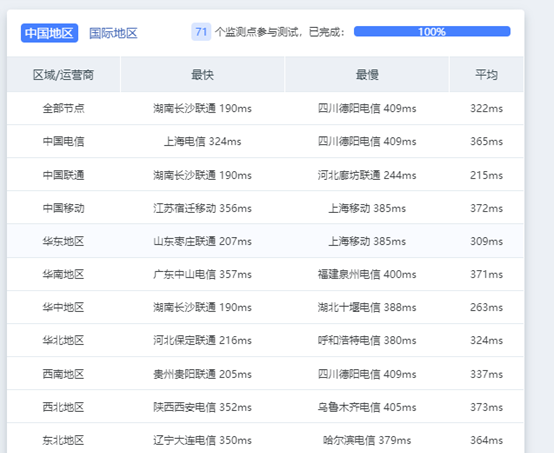
Task: Select the 中国联通 row label
Action: (64, 175)
